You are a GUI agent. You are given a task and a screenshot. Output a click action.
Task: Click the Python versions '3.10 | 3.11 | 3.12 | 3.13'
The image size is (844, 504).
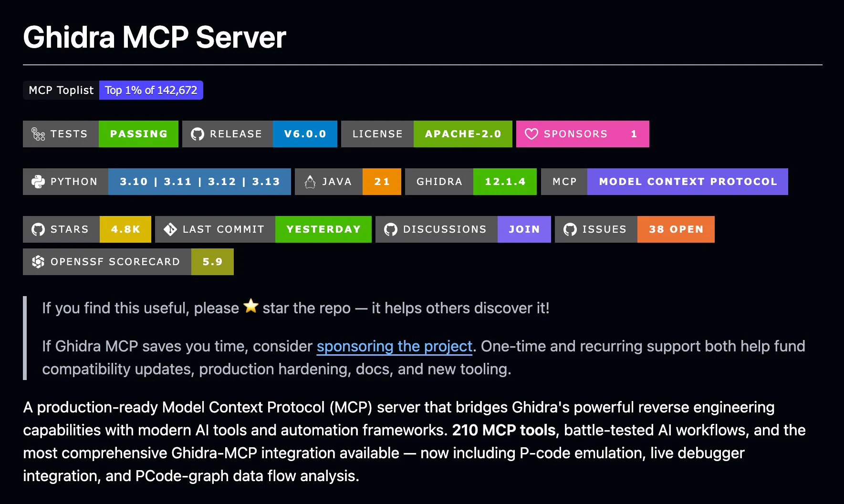199,182
